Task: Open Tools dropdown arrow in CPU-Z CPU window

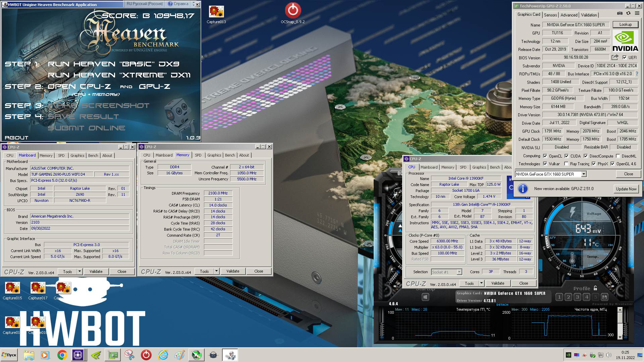Action: pyautogui.click(x=481, y=283)
